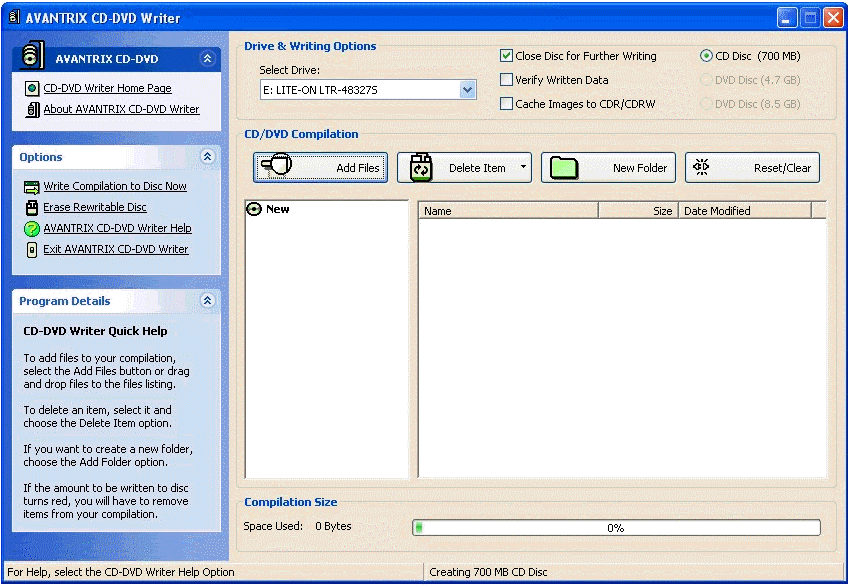Screen dimensions: 849x588
Task: Click Write Compilation to Disc Now link
Action: click(x=115, y=186)
